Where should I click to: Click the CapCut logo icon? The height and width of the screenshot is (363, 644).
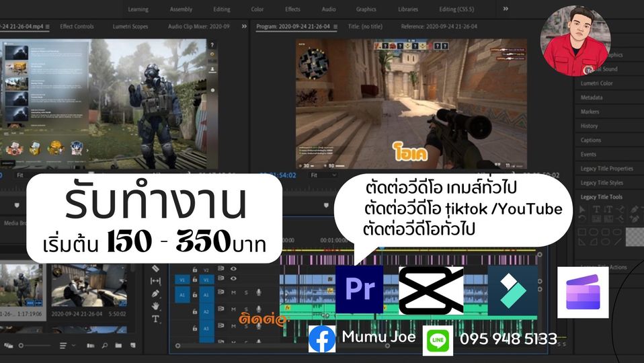431,290
